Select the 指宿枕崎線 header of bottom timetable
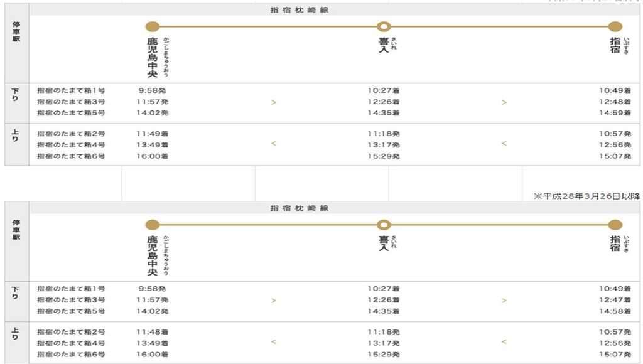Screen dimensions: 643x364 [x=300, y=208]
